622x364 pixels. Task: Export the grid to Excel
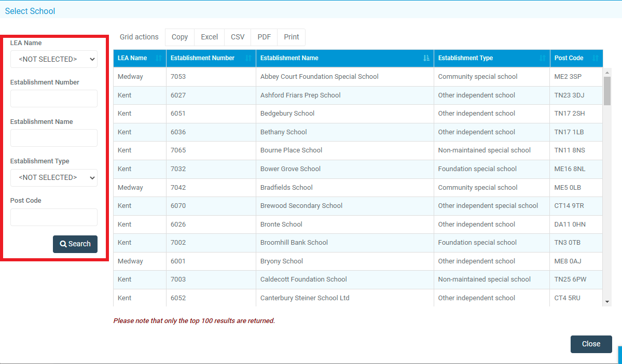(209, 37)
